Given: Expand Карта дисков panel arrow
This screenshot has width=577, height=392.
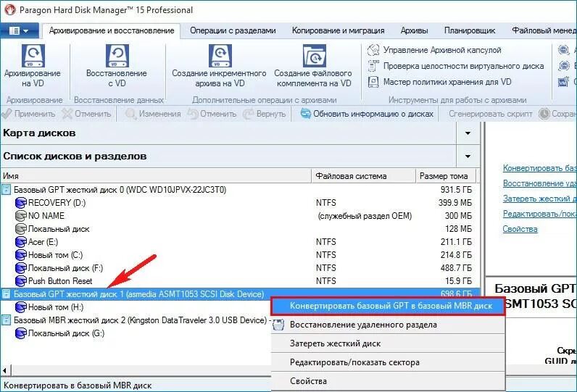Looking at the screenshot, I should (x=468, y=133).
